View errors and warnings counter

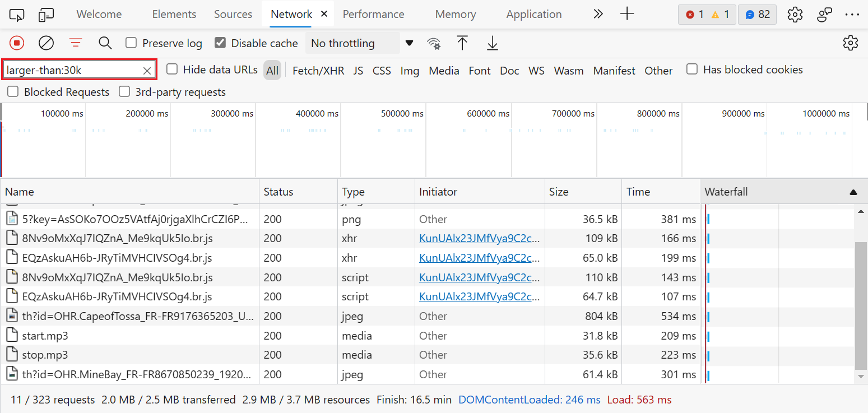707,15
